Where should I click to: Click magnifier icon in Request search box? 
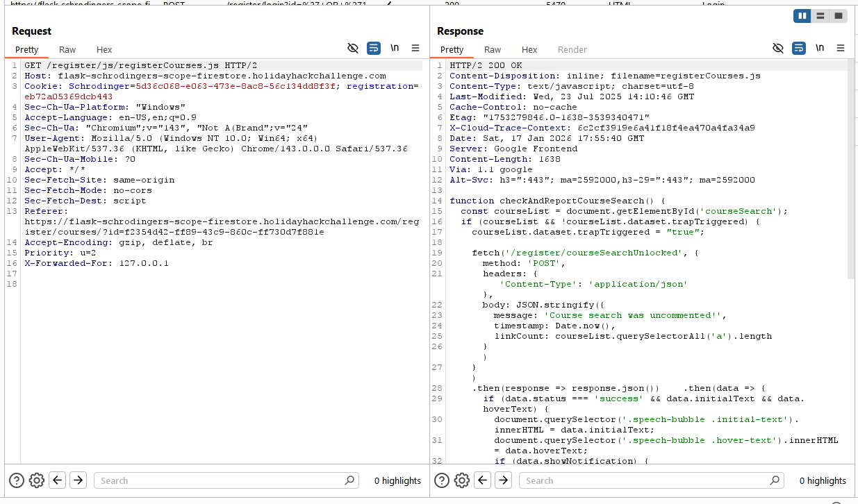pyautogui.click(x=349, y=480)
